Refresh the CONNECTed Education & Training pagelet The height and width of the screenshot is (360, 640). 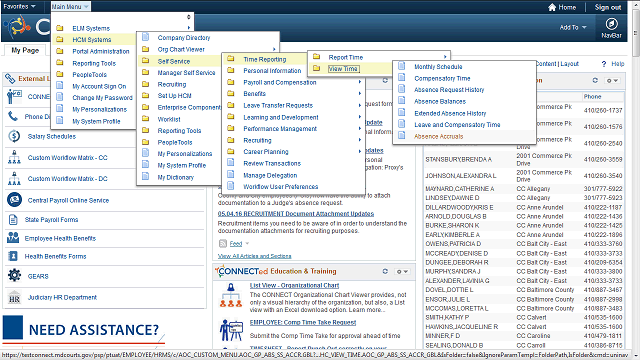pos(385,271)
